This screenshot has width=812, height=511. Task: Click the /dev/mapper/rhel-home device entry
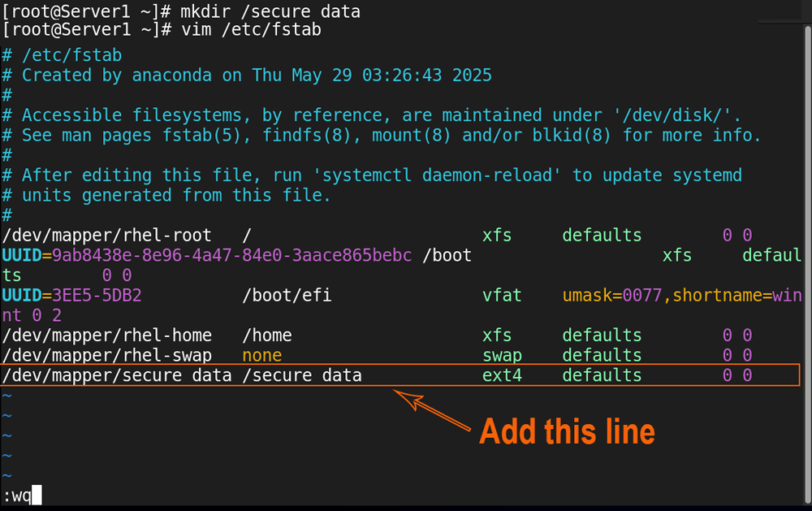tap(106, 336)
